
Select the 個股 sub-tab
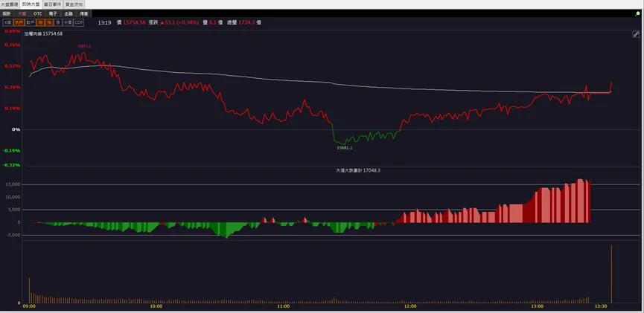(x=6, y=13)
